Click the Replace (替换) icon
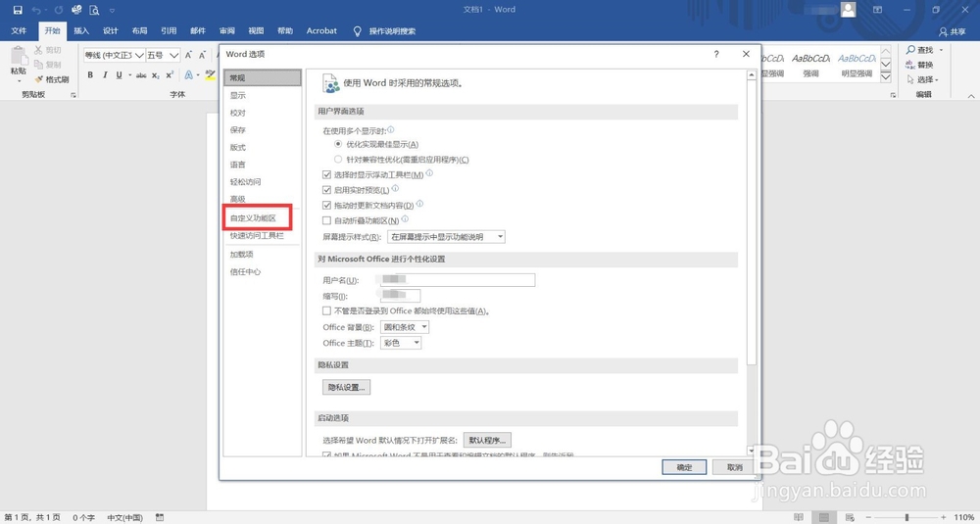 [911, 65]
